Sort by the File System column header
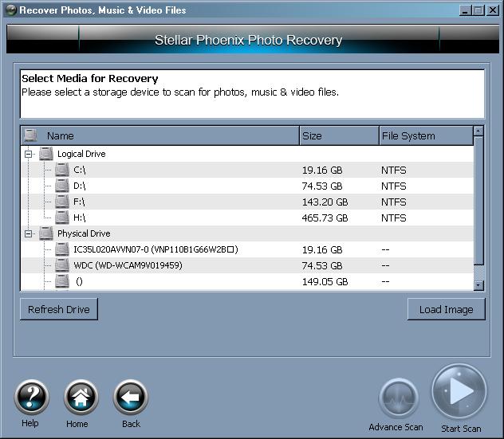 pyautogui.click(x=427, y=135)
